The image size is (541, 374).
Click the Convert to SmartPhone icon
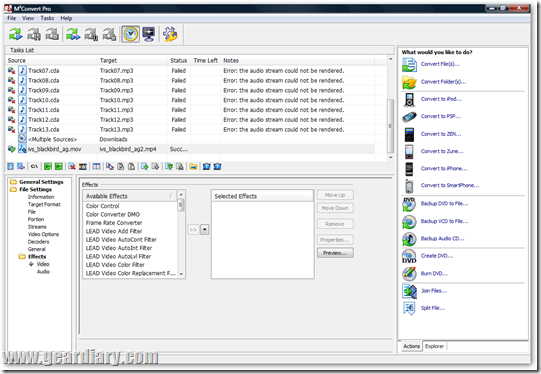(409, 186)
